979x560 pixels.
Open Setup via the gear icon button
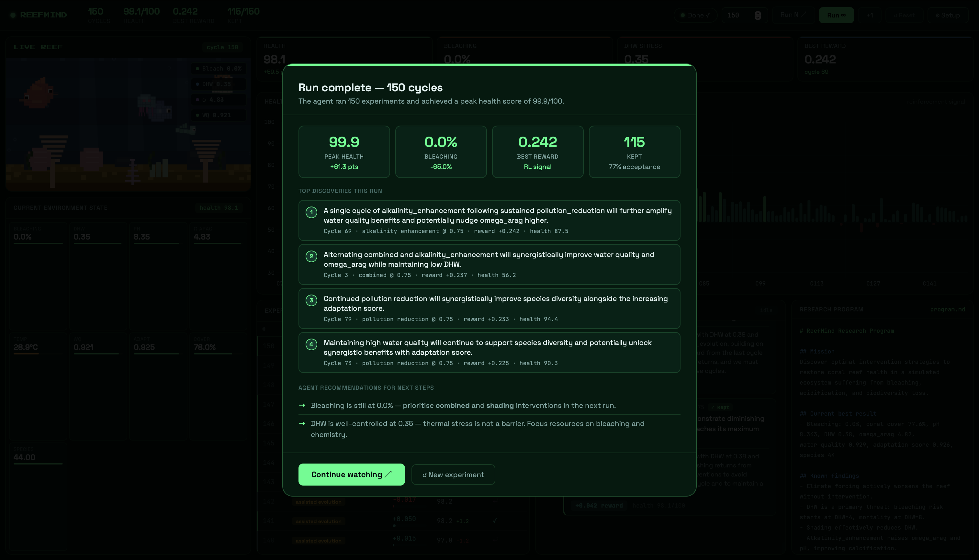[948, 16]
